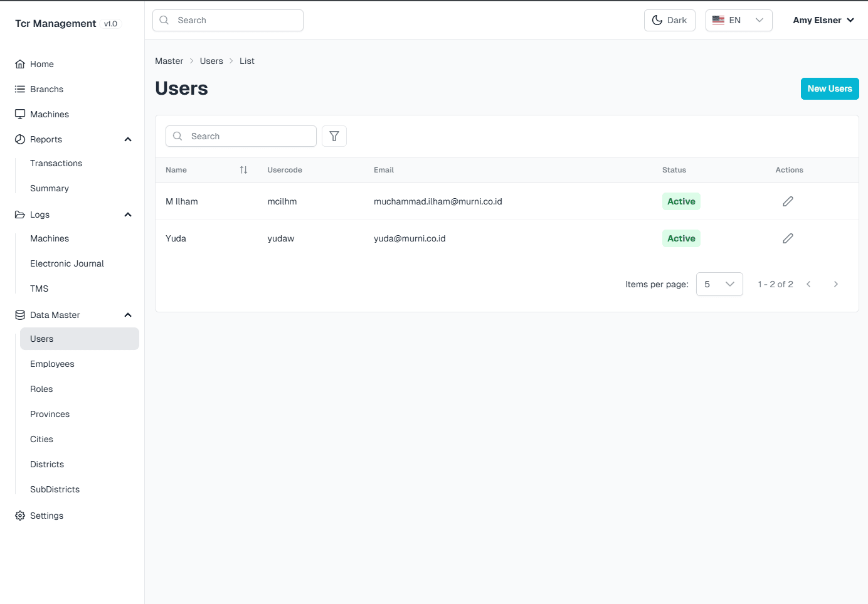The height and width of the screenshot is (604, 868).
Task: Edit user Yuda with pencil icon
Action: (788, 238)
